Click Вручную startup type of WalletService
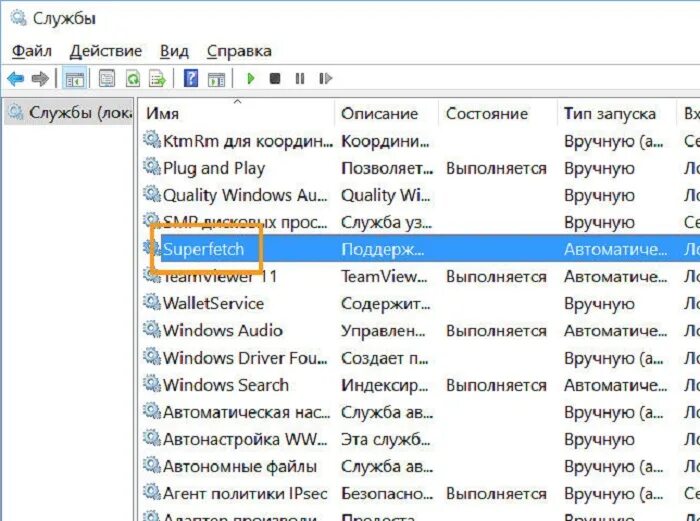 coord(599,304)
